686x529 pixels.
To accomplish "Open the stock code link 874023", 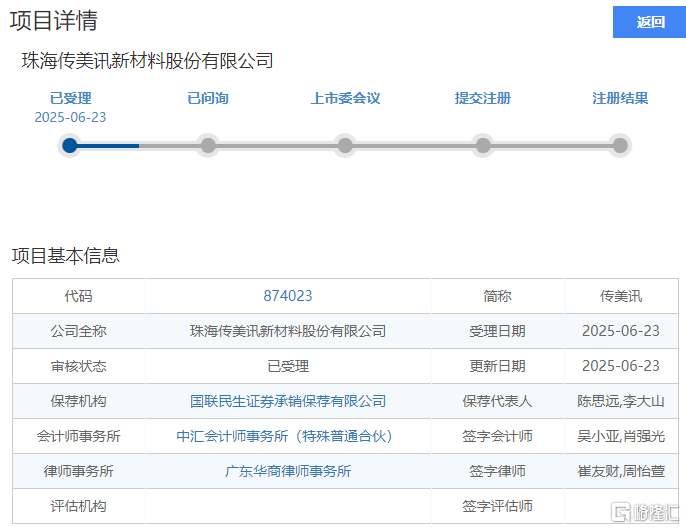I will [288, 296].
